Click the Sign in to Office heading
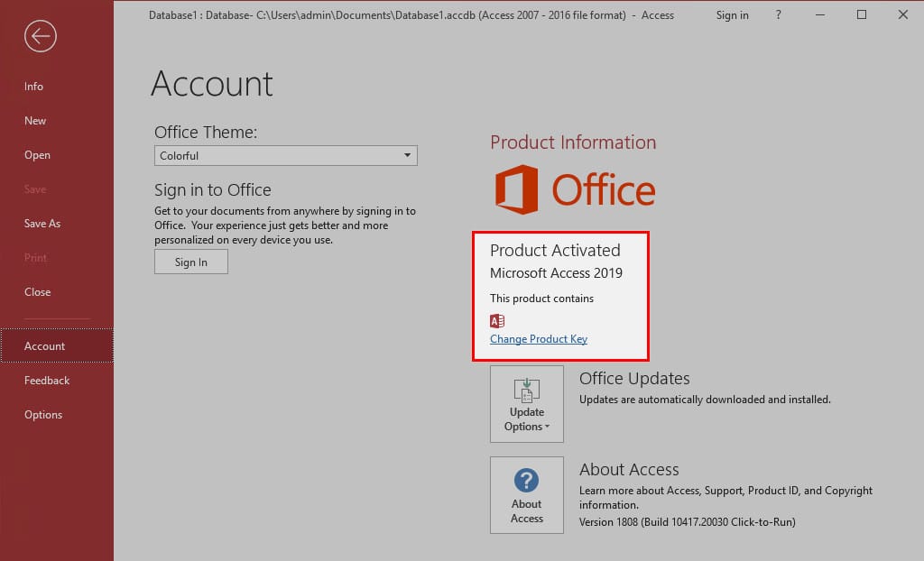Image resolution: width=924 pixels, height=561 pixels. [x=213, y=189]
